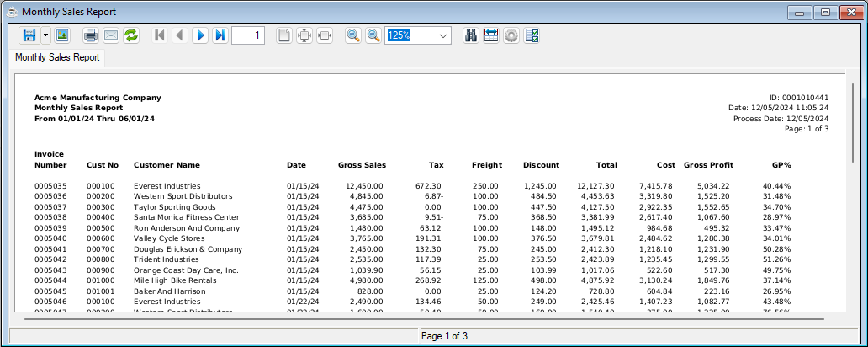The height and width of the screenshot is (347, 868).
Task: Click the page number input field
Action: pyautogui.click(x=248, y=35)
